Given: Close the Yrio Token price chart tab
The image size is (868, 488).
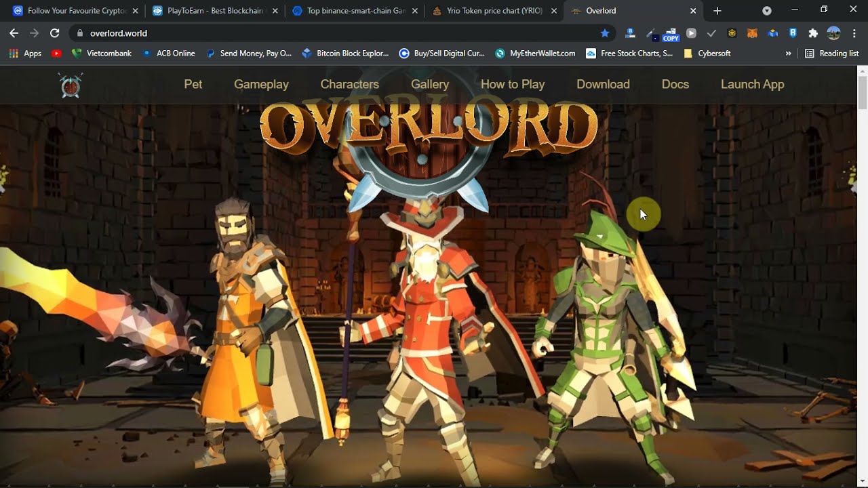Looking at the screenshot, I should point(554,11).
